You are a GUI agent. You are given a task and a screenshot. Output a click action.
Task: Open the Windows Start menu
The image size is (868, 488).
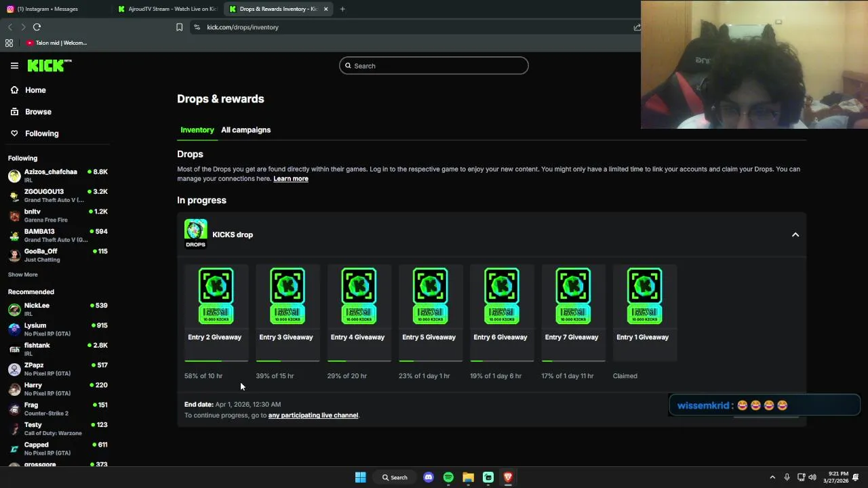(361, 477)
